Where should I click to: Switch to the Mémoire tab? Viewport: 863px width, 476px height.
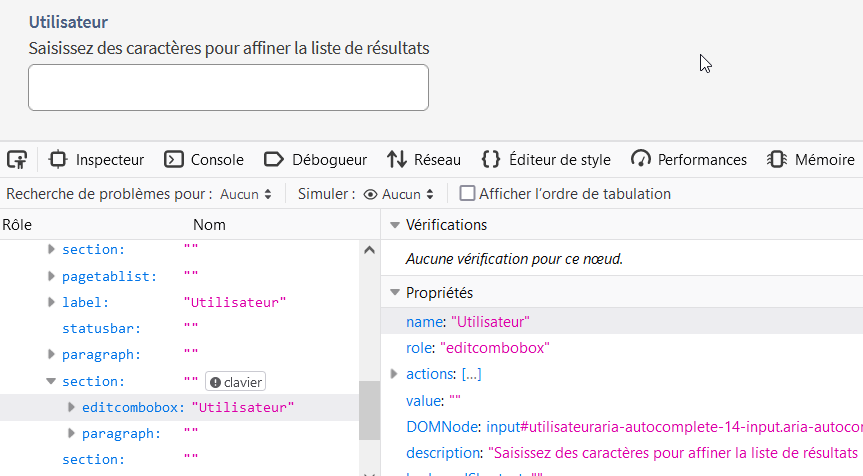tap(811, 159)
